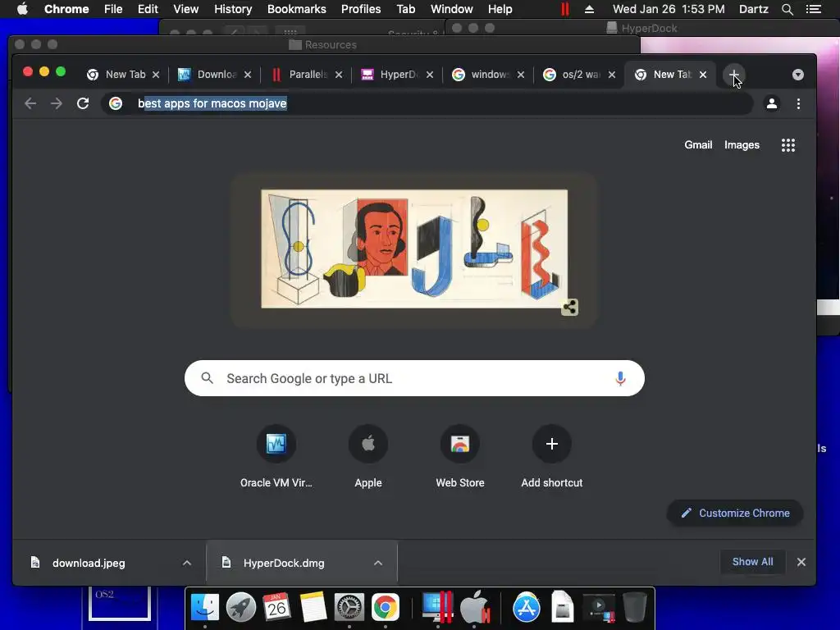Screen dimensions: 840x630
Task: Open the tab search dropdown arrow
Action: click(797, 75)
